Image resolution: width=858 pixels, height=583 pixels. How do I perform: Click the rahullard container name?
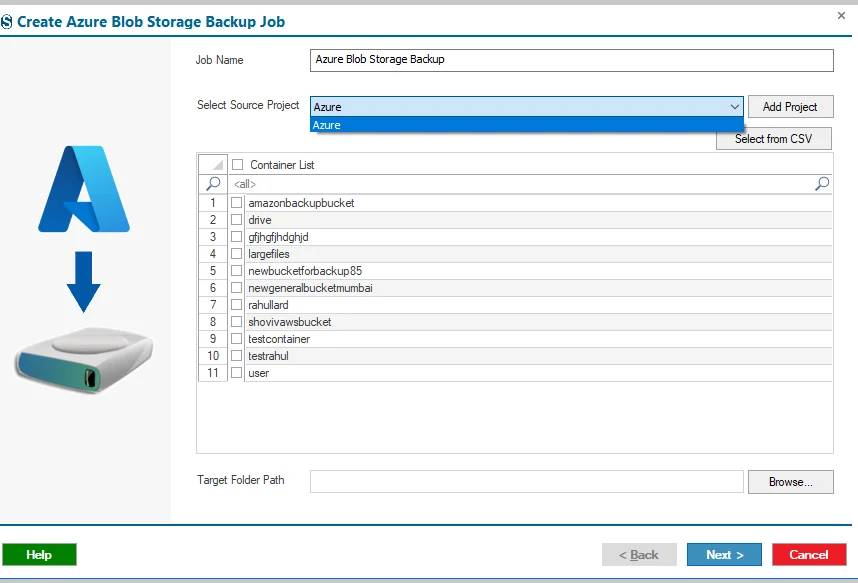[x=268, y=305]
